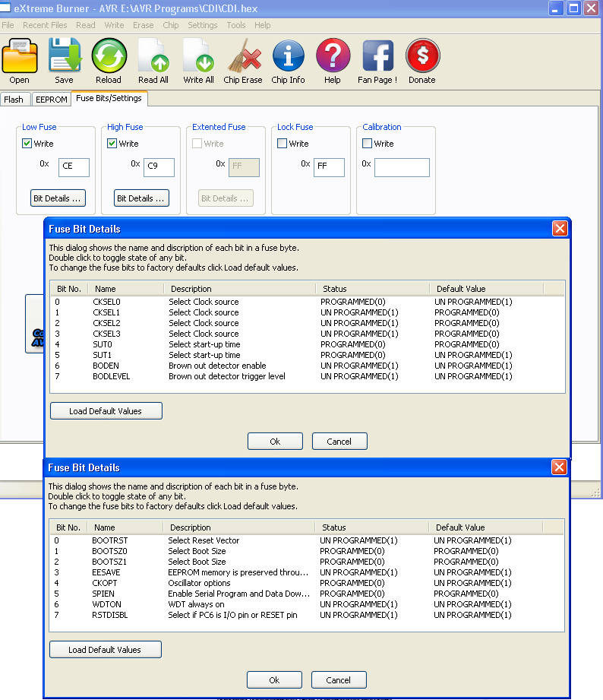Select the RSTDISBL row

306,615
